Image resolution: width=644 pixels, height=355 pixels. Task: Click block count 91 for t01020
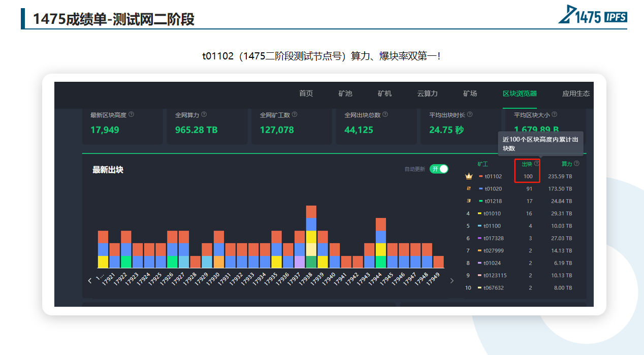(529, 189)
